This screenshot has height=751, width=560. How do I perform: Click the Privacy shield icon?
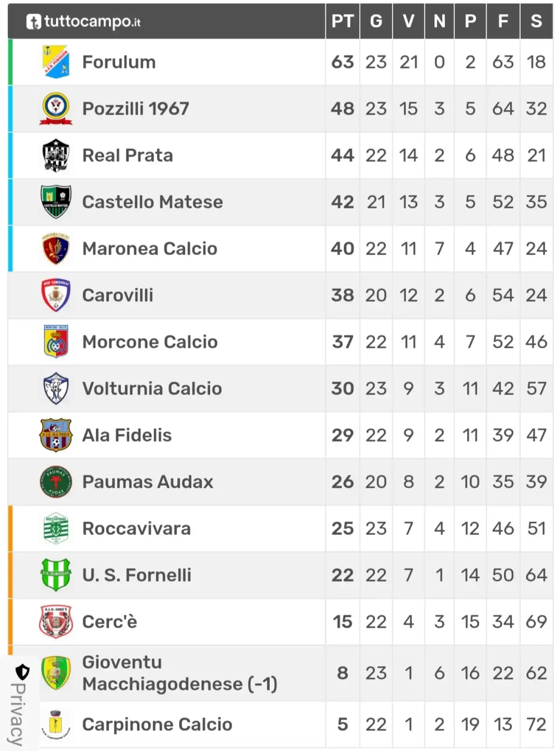point(22,671)
